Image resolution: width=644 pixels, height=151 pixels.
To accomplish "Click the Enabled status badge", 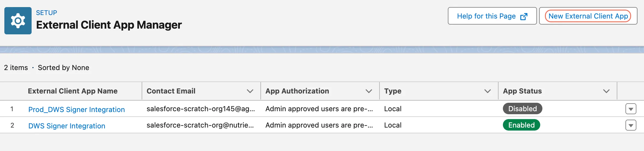I will coord(521,125).
